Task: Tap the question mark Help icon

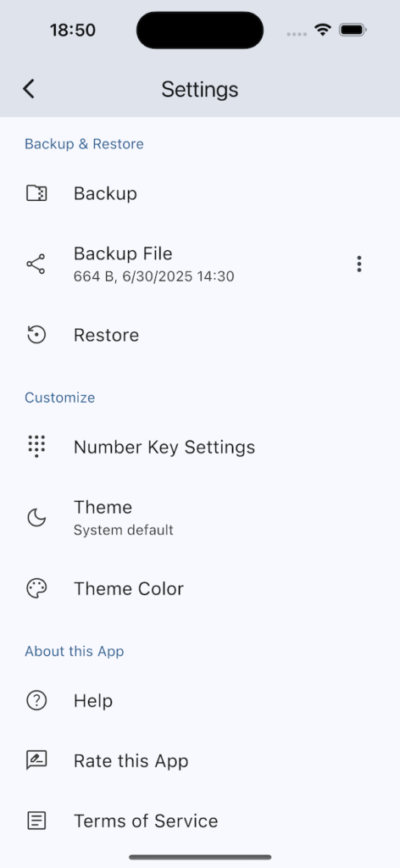Action: 36,700
